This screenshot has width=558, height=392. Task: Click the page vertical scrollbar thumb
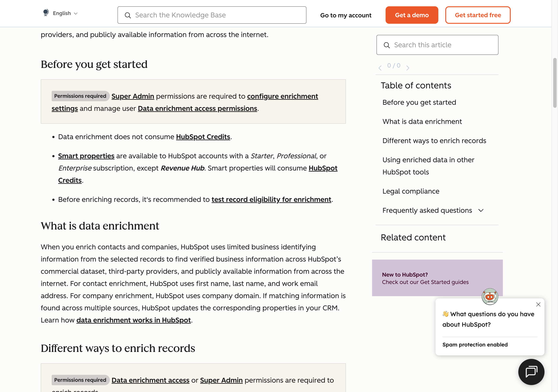pos(555,83)
